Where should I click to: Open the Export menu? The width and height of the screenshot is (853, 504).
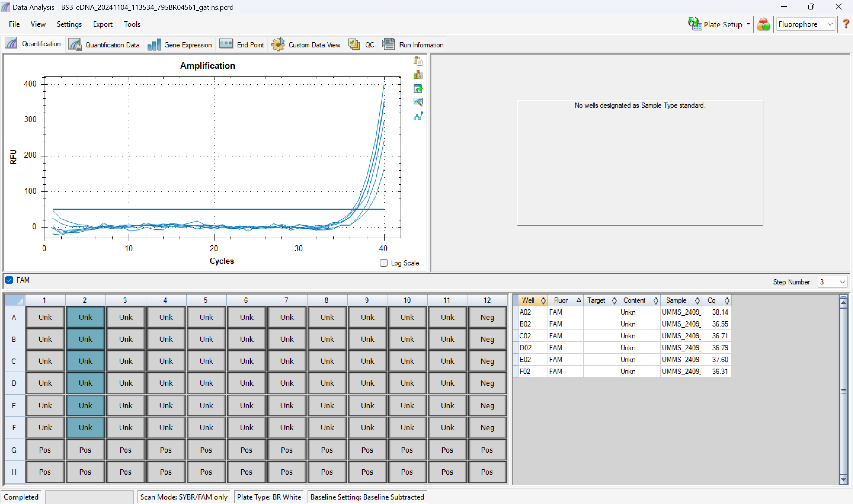[x=103, y=24]
